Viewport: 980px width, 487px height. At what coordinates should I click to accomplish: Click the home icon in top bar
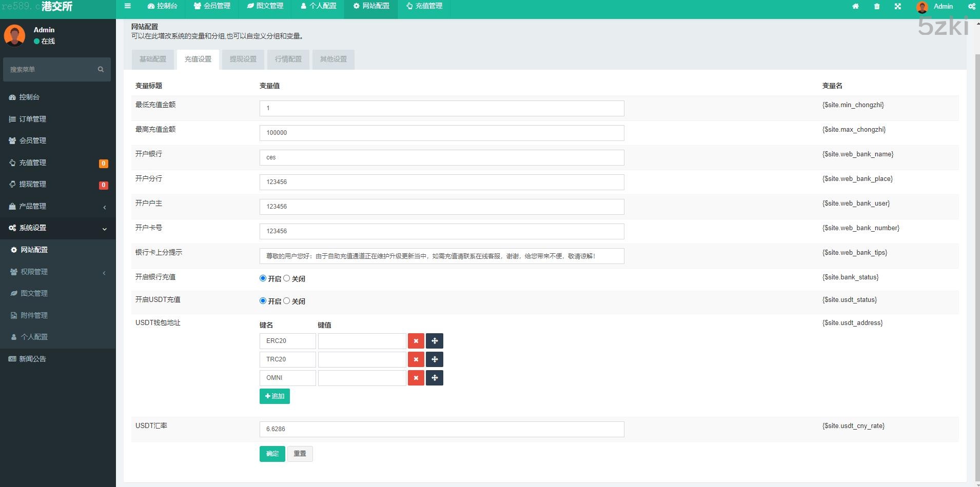[x=855, y=7]
